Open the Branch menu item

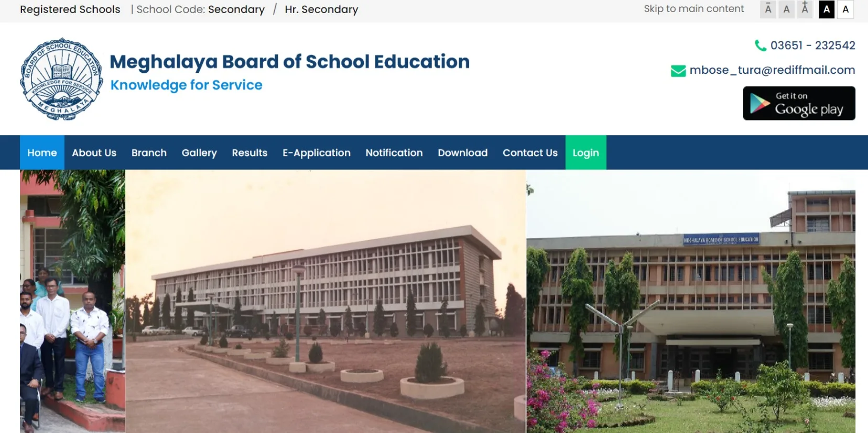pos(149,152)
